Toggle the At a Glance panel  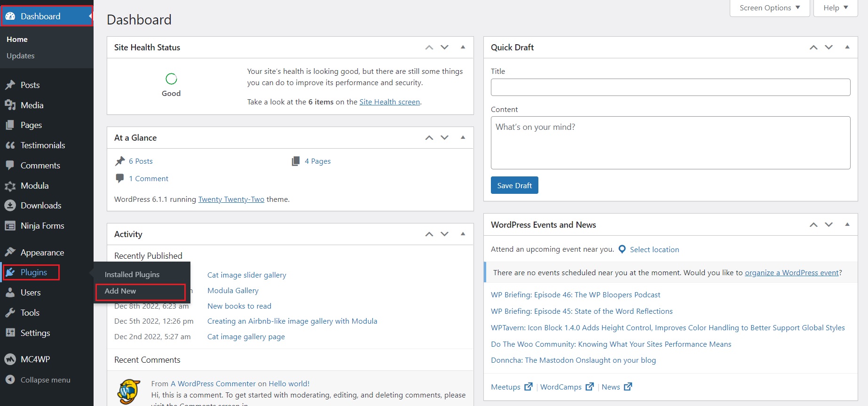pos(463,137)
